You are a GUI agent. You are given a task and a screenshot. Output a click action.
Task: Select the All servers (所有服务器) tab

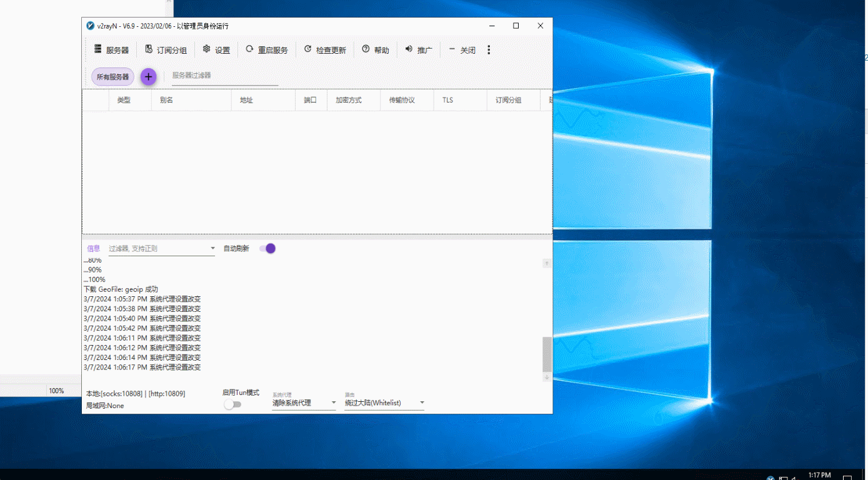tap(112, 77)
